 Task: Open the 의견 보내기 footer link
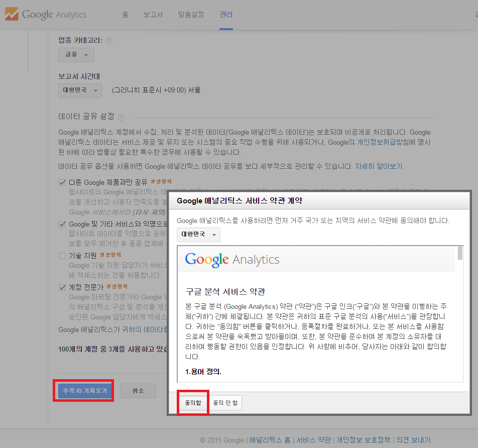coord(413,440)
